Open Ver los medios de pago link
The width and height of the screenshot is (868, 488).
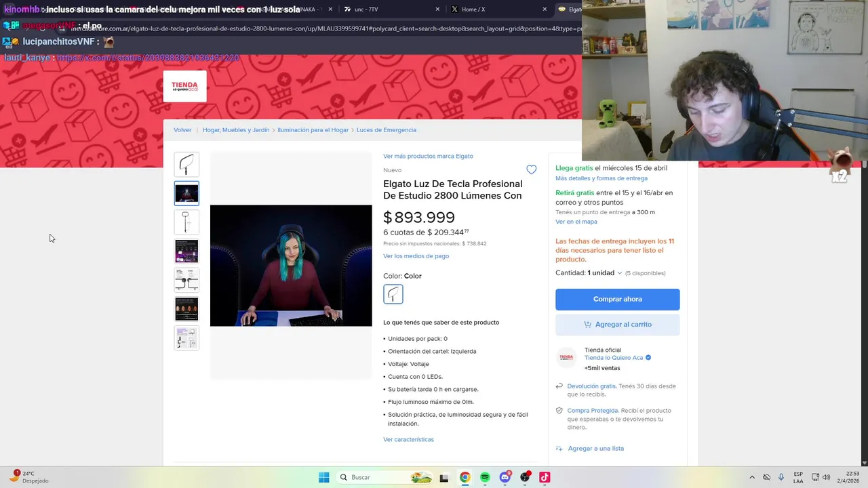pos(416,256)
